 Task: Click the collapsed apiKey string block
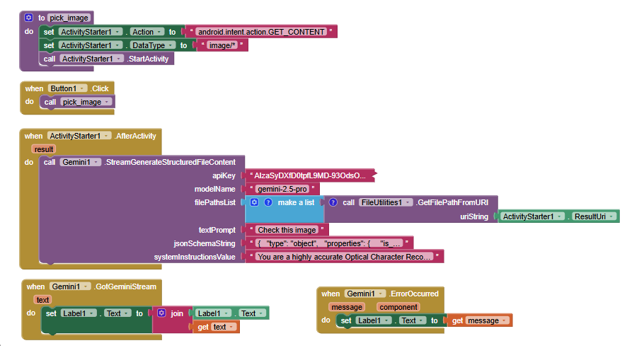(310, 175)
